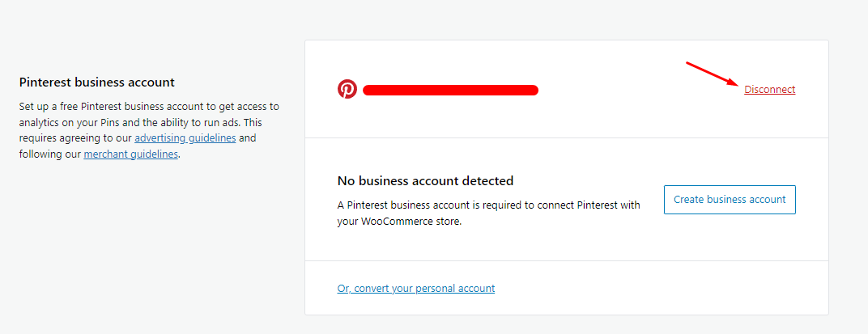Click the word detected in the card heading

click(x=490, y=180)
